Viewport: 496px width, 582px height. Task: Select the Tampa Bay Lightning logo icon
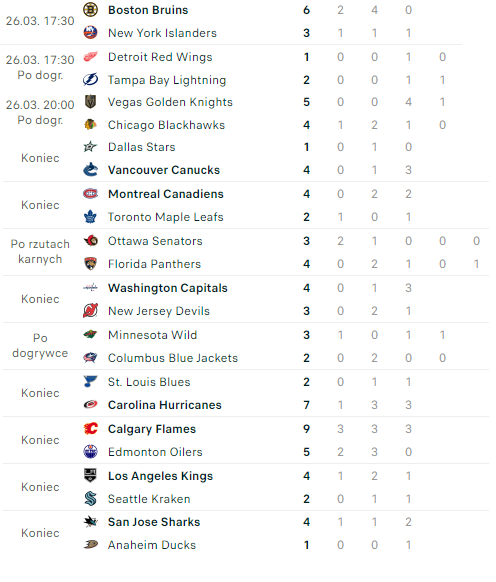coord(90,80)
